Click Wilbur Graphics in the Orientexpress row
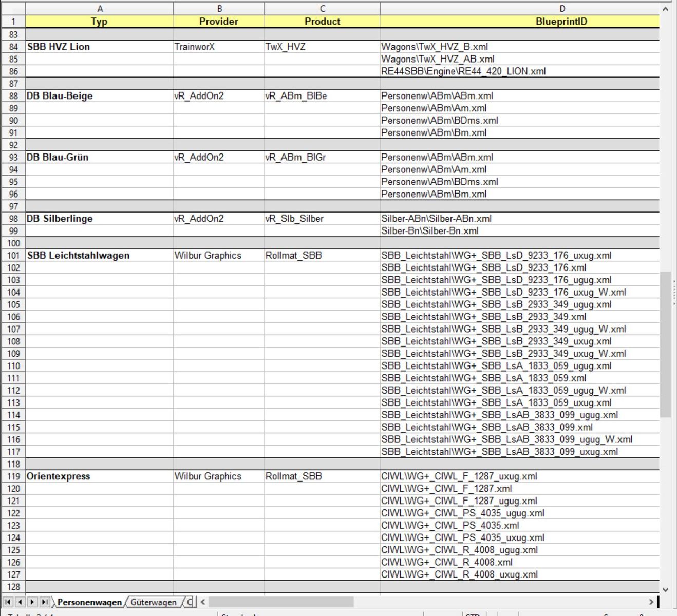The width and height of the screenshot is (677, 616). (219, 476)
